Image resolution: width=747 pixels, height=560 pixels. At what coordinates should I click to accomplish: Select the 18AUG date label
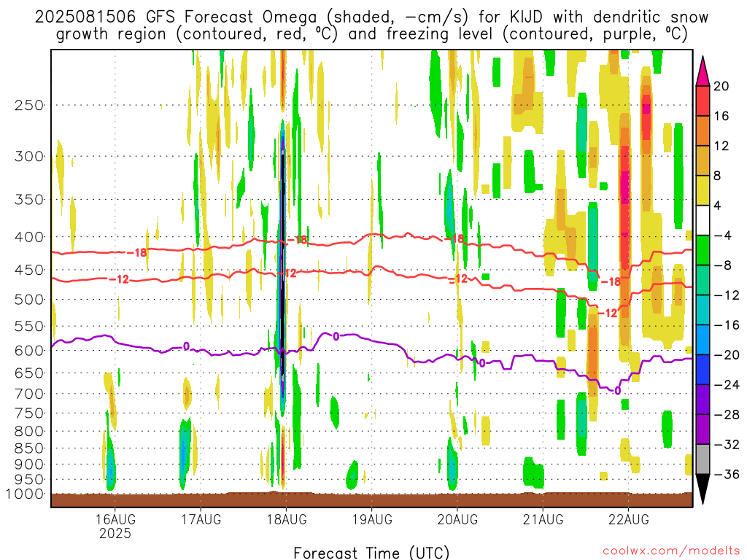(286, 519)
